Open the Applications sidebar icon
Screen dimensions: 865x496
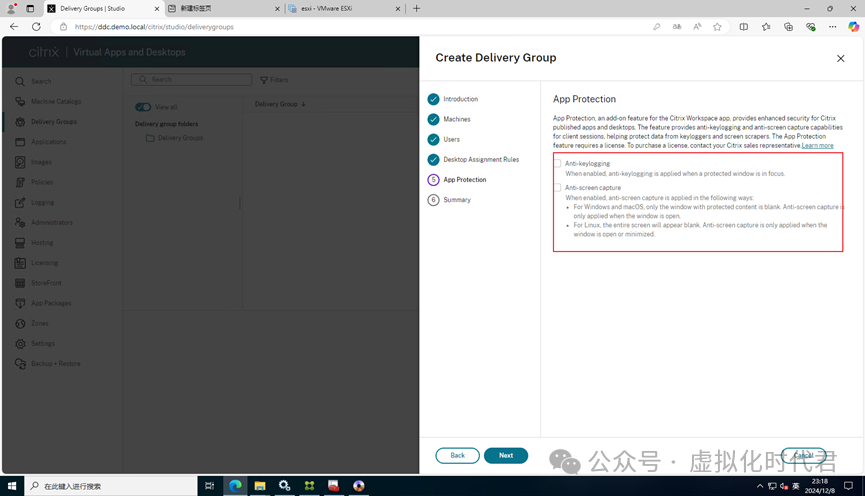click(x=20, y=142)
